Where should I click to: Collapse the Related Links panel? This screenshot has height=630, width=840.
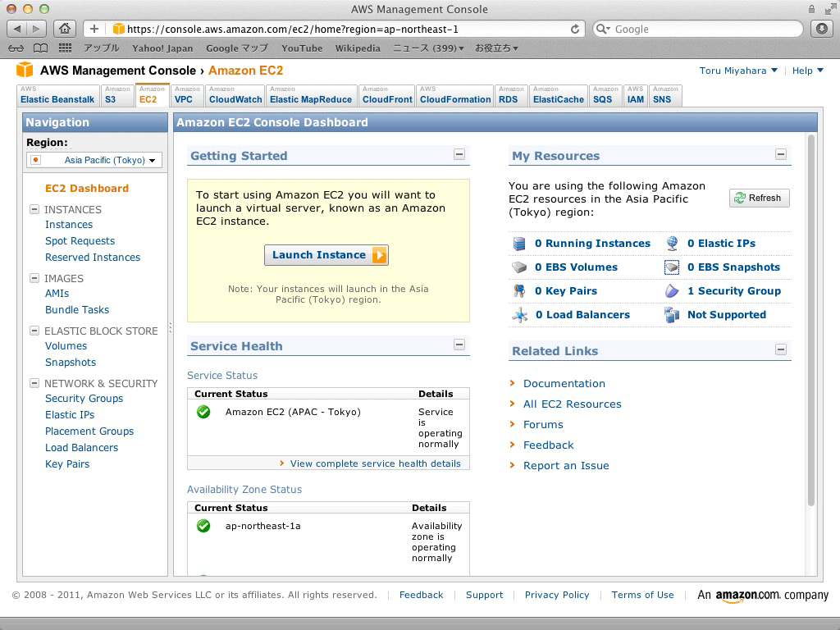[x=781, y=349]
